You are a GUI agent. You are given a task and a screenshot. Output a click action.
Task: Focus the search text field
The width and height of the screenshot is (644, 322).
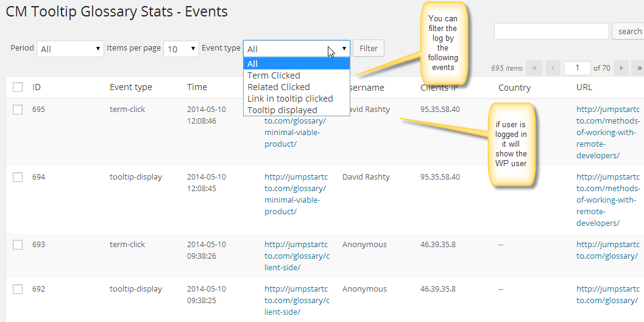tap(551, 32)
